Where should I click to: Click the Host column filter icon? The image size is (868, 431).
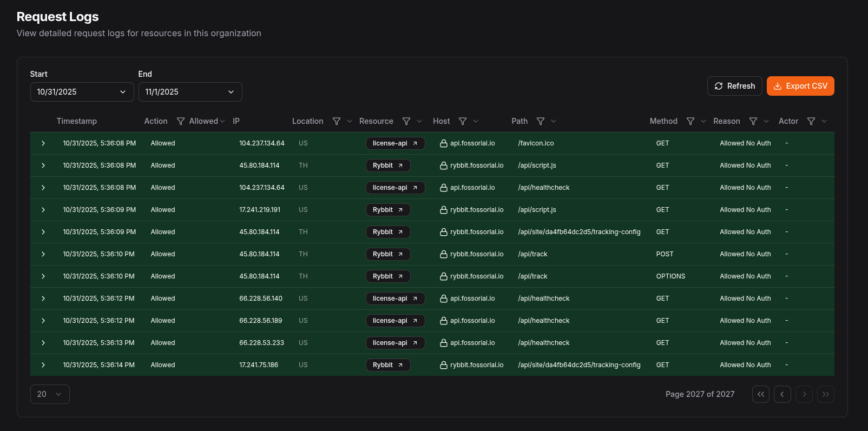pos(463,121)
